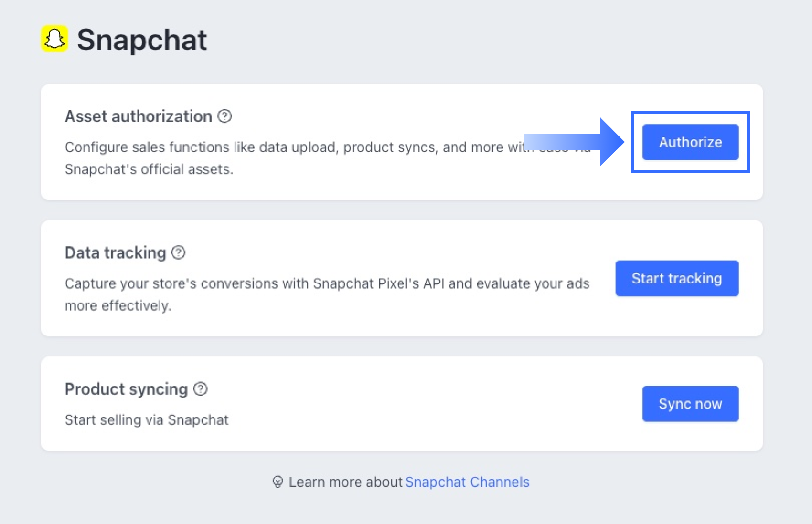Viewport: 812px width, 524px height.
Task: Show help tooltip for Product syncing
Action: (x=201, y=389)
